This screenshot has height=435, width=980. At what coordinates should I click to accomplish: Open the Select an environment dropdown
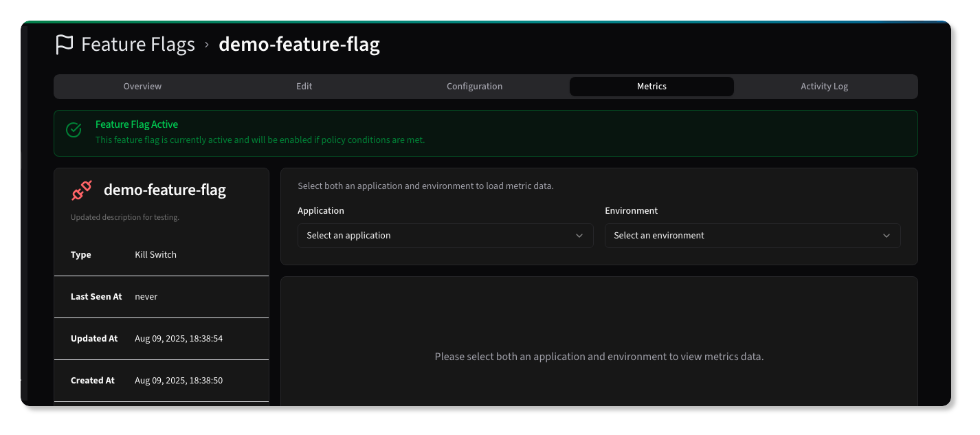pyautogui.click(x=753, y=235)
